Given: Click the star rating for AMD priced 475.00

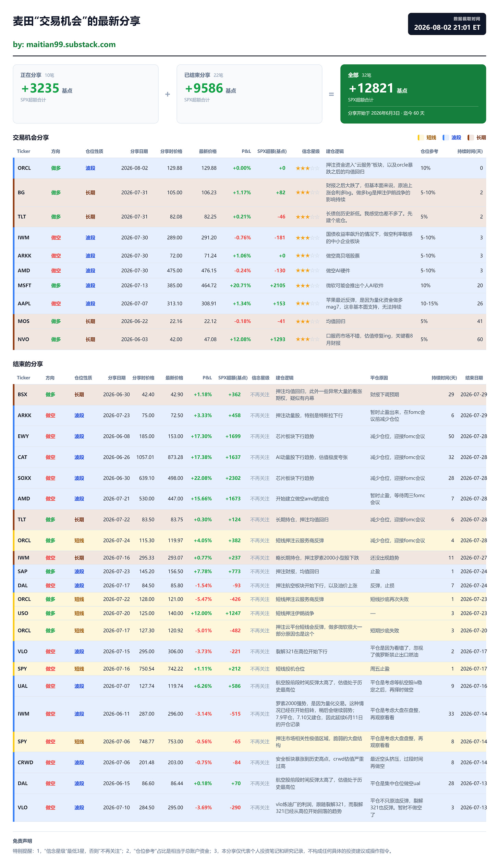Looking at the screenshot, I should coord(307,271).
